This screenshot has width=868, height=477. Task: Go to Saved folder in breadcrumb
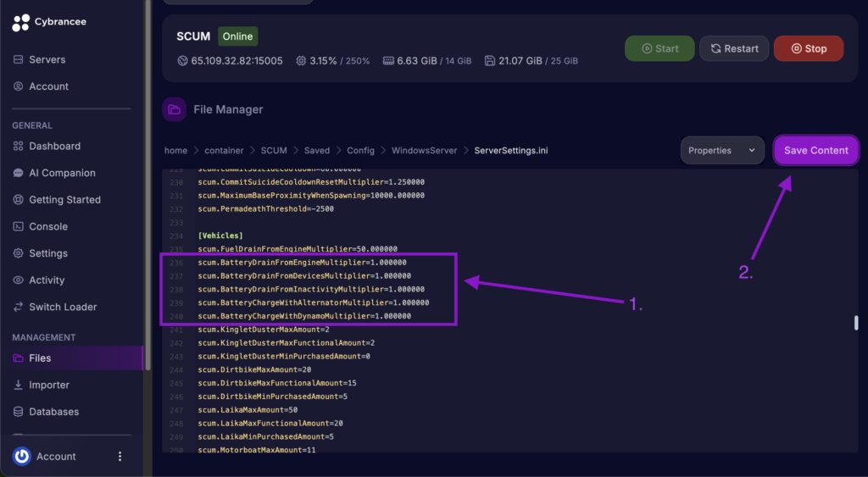click(317, 151)
